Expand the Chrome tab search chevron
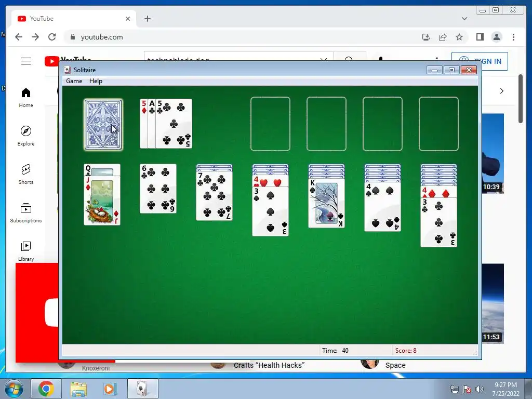Viewport: 532px width, 399px height. (464, 19)
